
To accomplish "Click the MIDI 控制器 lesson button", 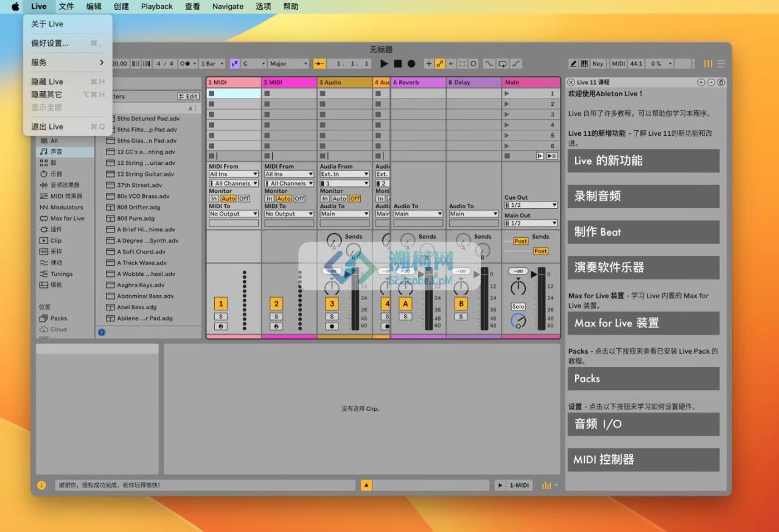I will [643, 460].
